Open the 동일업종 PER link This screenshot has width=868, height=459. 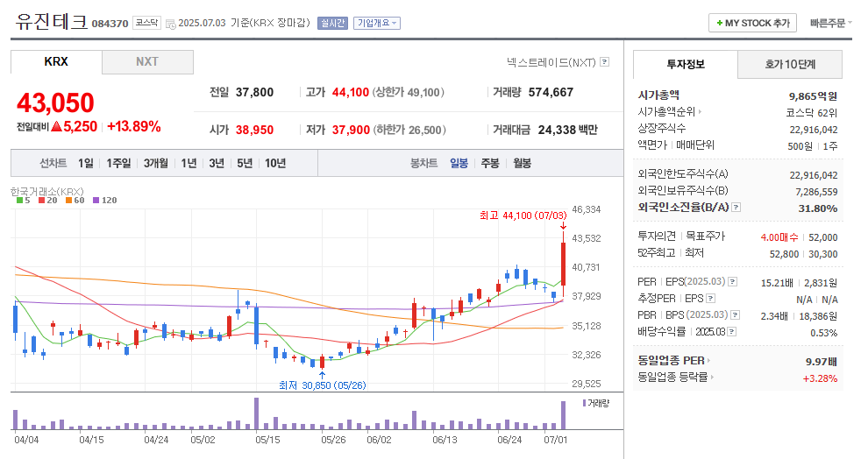[671, 361]
